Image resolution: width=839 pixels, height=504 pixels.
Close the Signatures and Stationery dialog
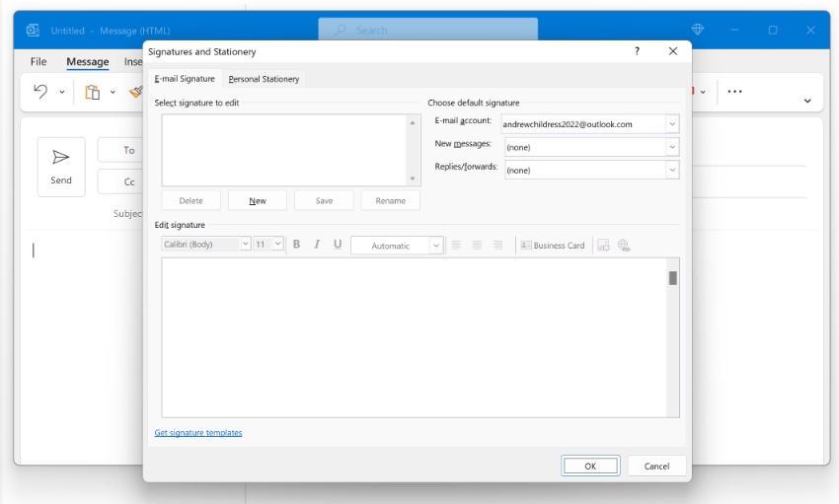coord(673,51)
